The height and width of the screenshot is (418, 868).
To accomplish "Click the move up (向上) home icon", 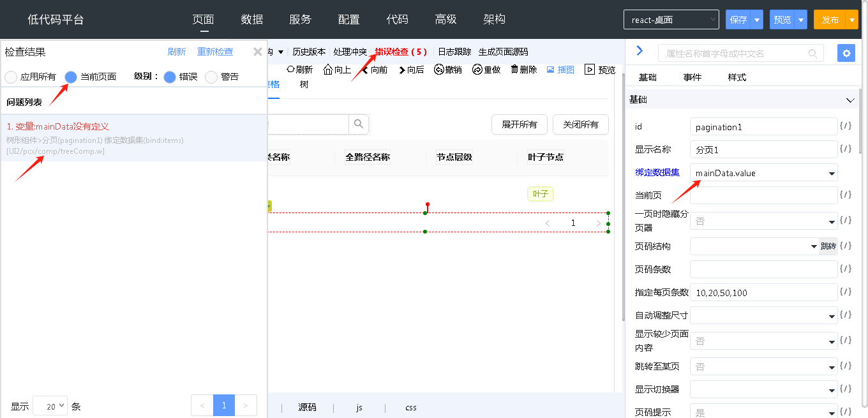I will [x=328, y=70].
